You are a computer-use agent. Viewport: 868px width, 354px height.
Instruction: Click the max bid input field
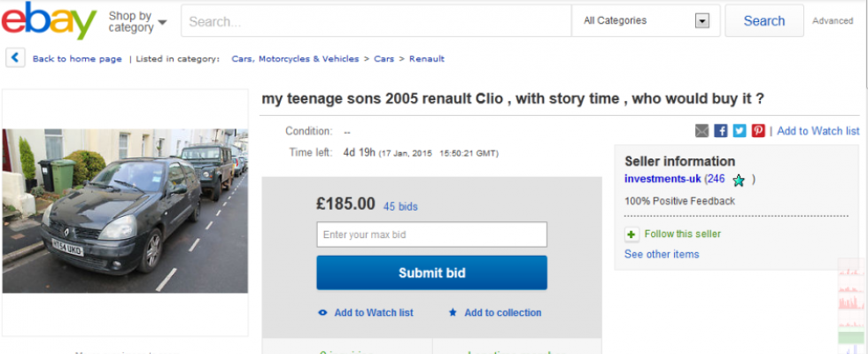coord(431,235)
